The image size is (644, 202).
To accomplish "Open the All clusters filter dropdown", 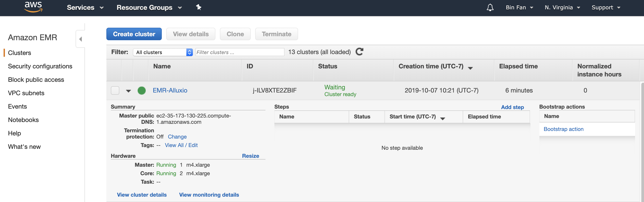I will pyautogui.click(x=163, y=52).
